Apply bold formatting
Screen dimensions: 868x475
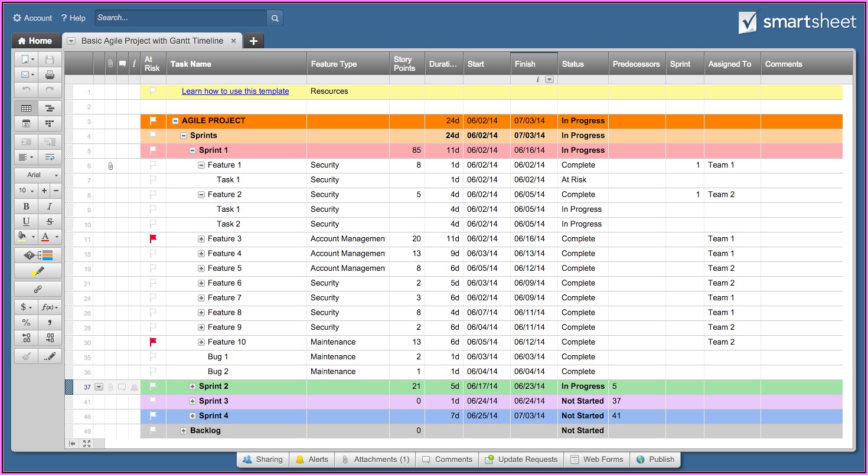tap(26, 207)
